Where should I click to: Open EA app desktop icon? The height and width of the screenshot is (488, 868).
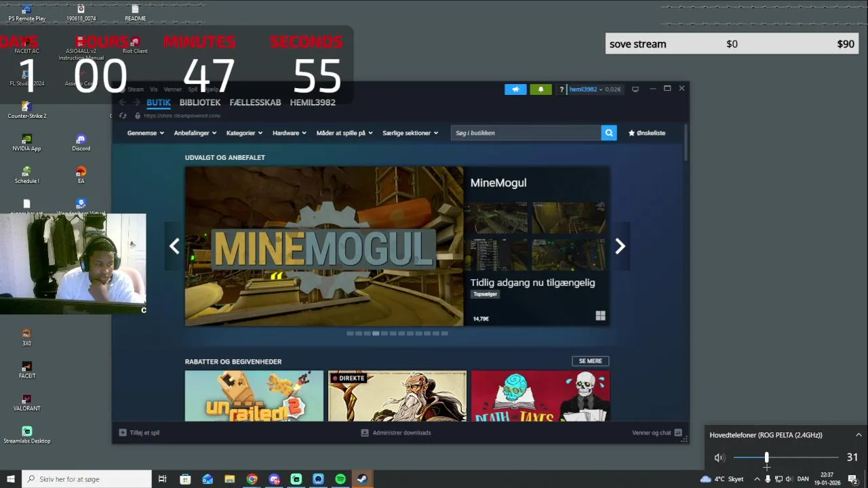[81, 175]
